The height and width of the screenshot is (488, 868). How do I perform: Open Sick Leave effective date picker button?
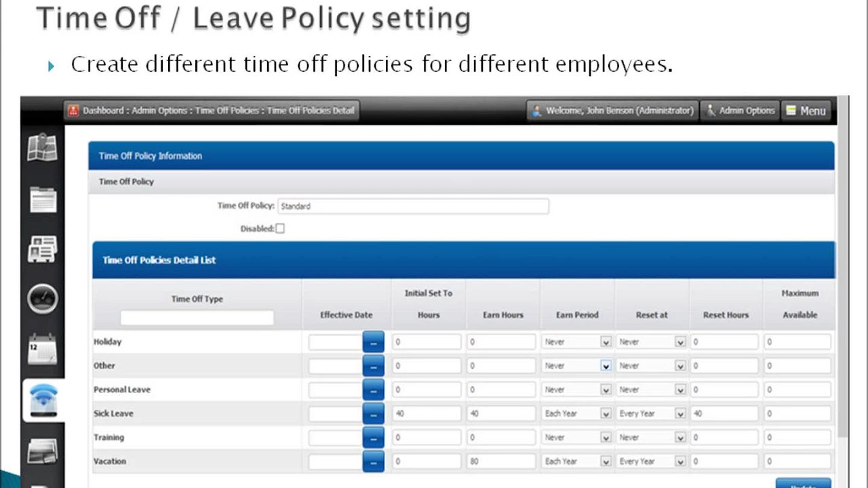tap(373, 413)
